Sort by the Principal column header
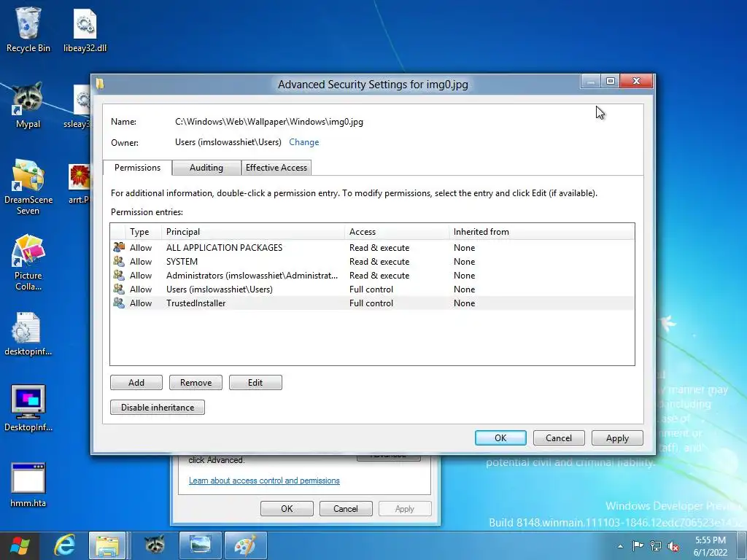 point(253,231)
